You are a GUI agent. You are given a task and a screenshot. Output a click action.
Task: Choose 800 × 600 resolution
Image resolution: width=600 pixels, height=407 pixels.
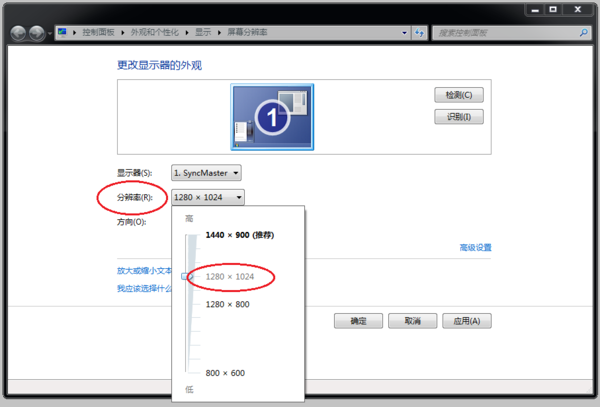225,373
